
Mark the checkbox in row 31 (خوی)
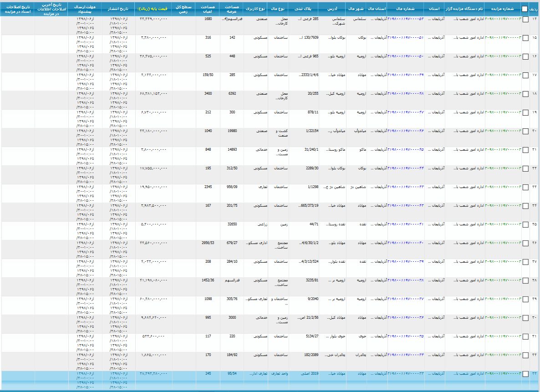click(525, 337)
